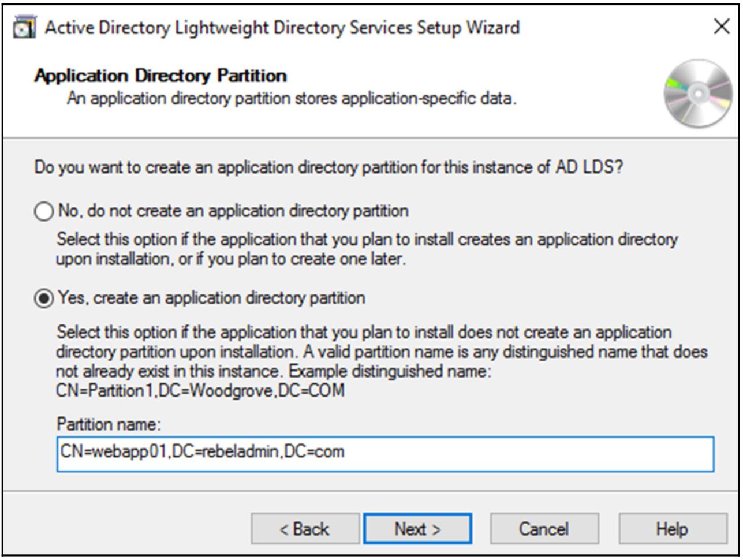743x560 pixels.
Task: Select the "No, do not create" radio button
Action: click(x=44, y=212)
